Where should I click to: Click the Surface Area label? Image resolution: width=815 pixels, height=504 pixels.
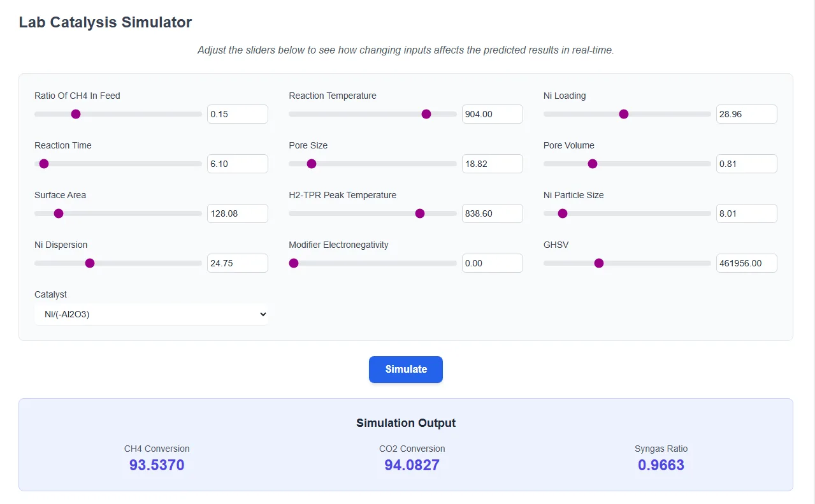(x=60, y=195)
